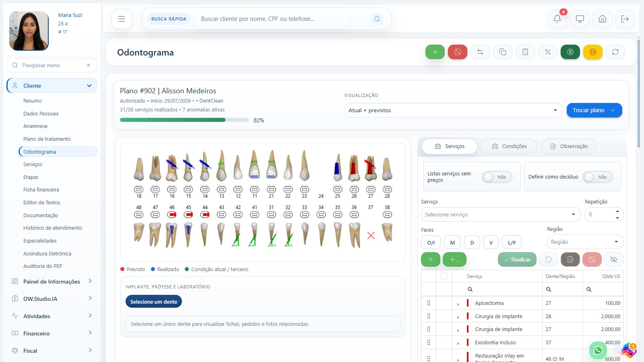
Task: Toggle Listas serviços sem preços switch
Action: [497, 177]
